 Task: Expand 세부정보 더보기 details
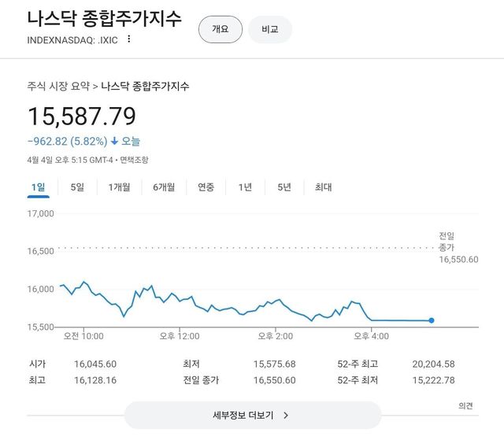tap(252, 415)
